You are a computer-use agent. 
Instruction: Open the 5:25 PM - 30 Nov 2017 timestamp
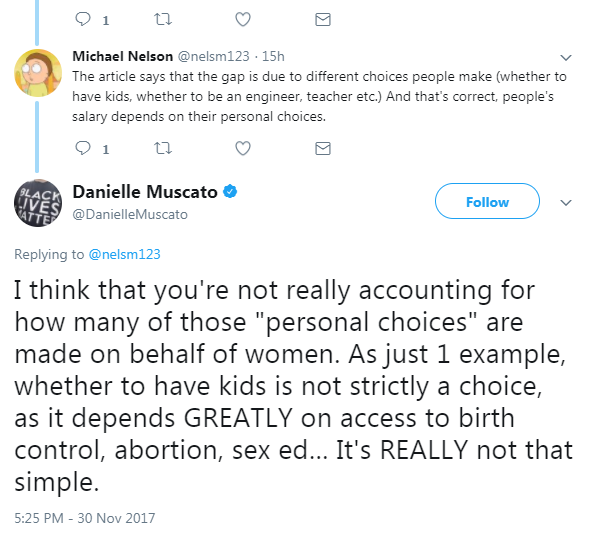[85, 518]
